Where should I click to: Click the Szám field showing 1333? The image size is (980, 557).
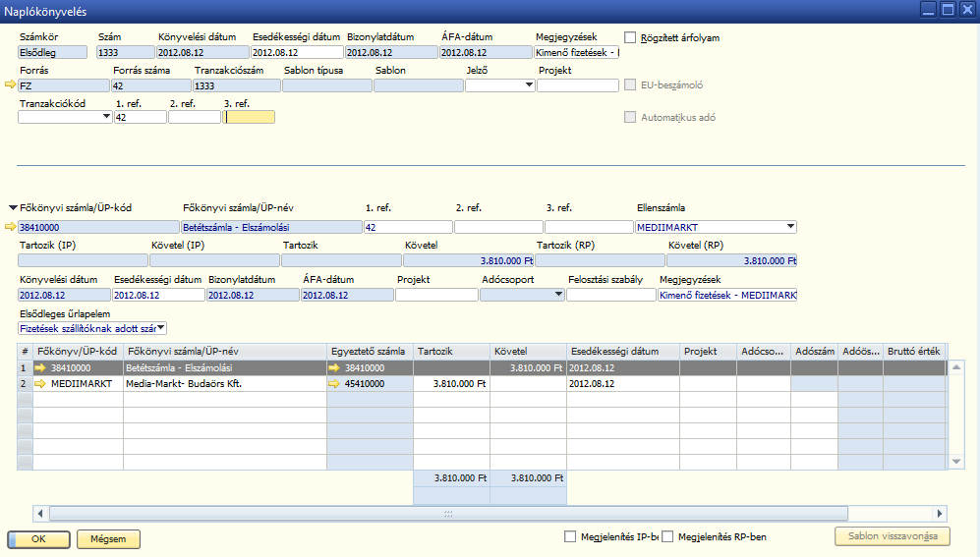click(126, 52)
